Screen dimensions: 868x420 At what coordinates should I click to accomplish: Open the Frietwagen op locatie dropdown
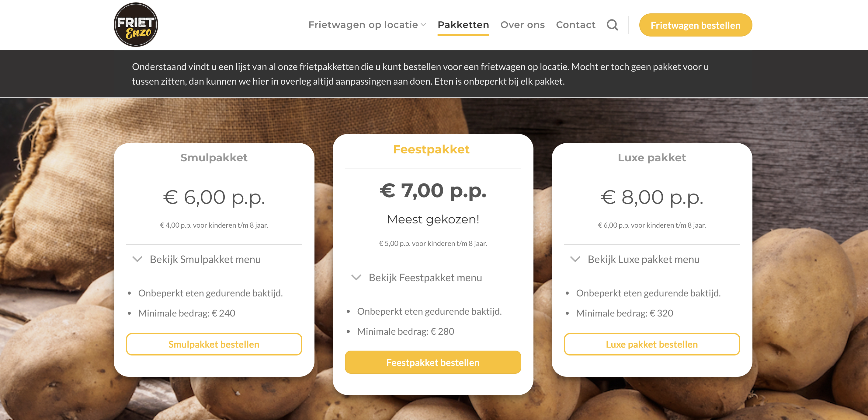(367, 25)
